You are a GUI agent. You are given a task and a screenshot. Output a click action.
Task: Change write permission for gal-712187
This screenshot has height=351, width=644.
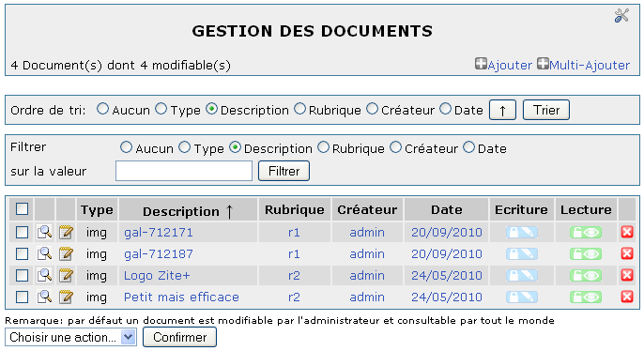[x=522, y=254]
